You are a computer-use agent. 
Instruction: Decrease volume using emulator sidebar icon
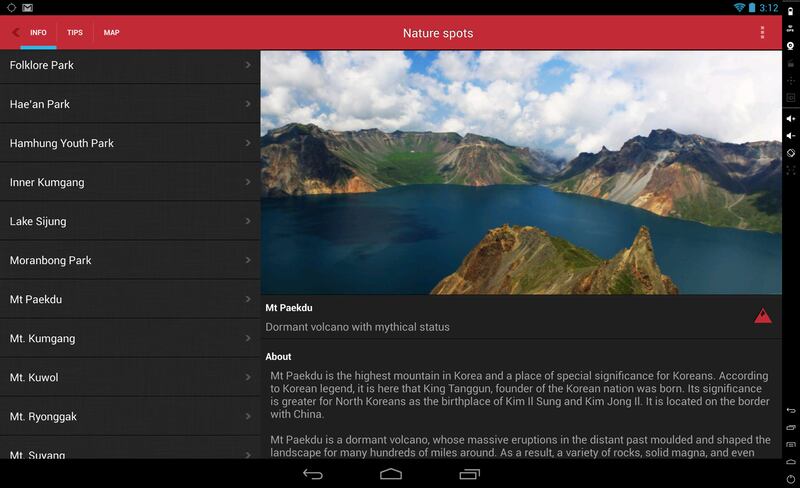[x=790, y=135]
